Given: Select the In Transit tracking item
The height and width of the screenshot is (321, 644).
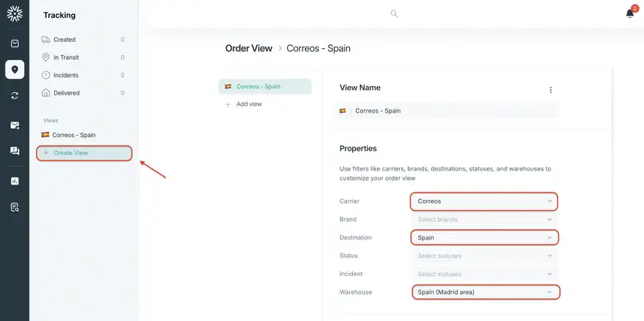Looking at the screenshot, I should (83, 57).
